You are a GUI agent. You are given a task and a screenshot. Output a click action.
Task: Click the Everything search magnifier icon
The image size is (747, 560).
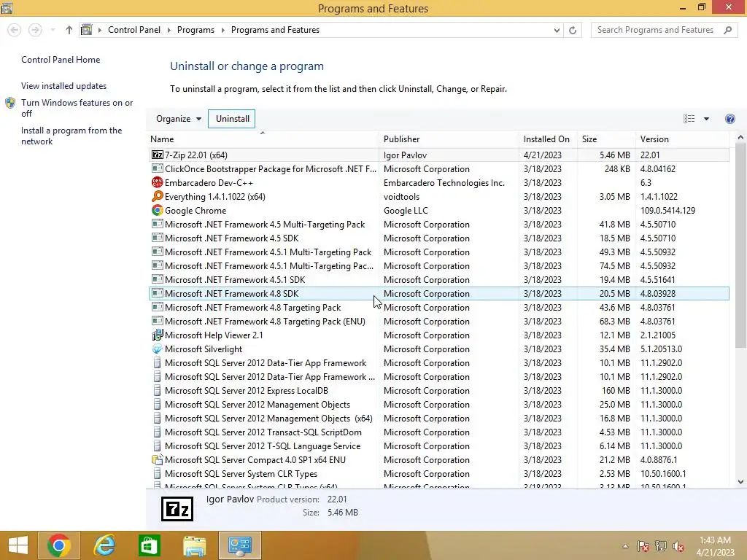158,196
